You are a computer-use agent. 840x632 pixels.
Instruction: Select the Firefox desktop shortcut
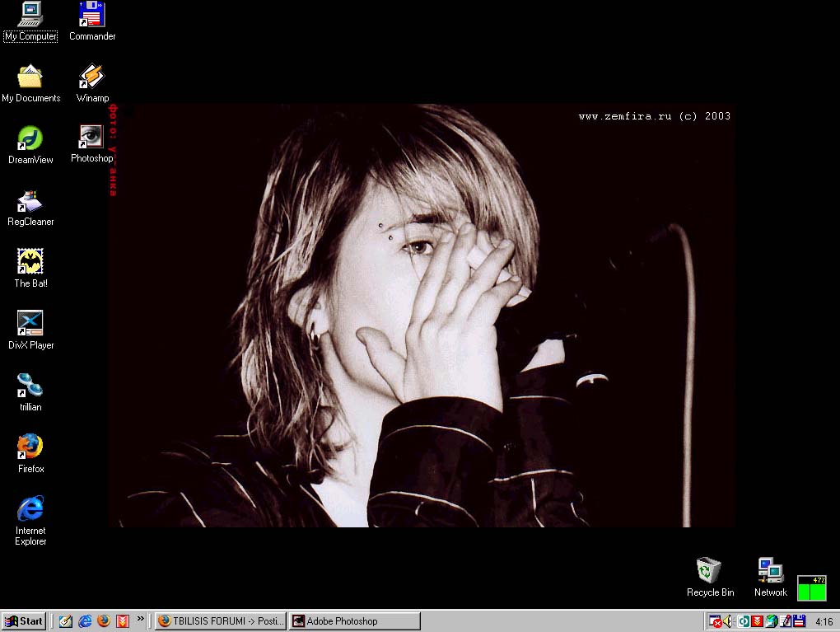[x=30, y=447]
